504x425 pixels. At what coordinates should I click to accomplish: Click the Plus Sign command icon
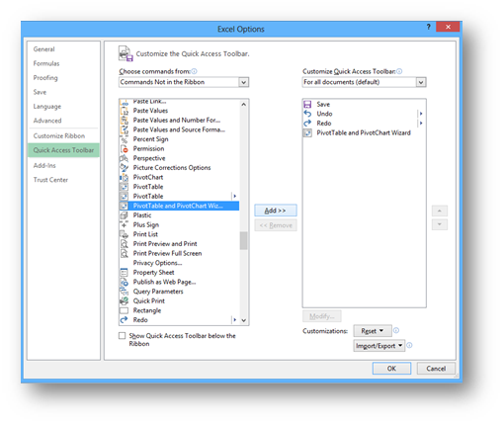125,225
